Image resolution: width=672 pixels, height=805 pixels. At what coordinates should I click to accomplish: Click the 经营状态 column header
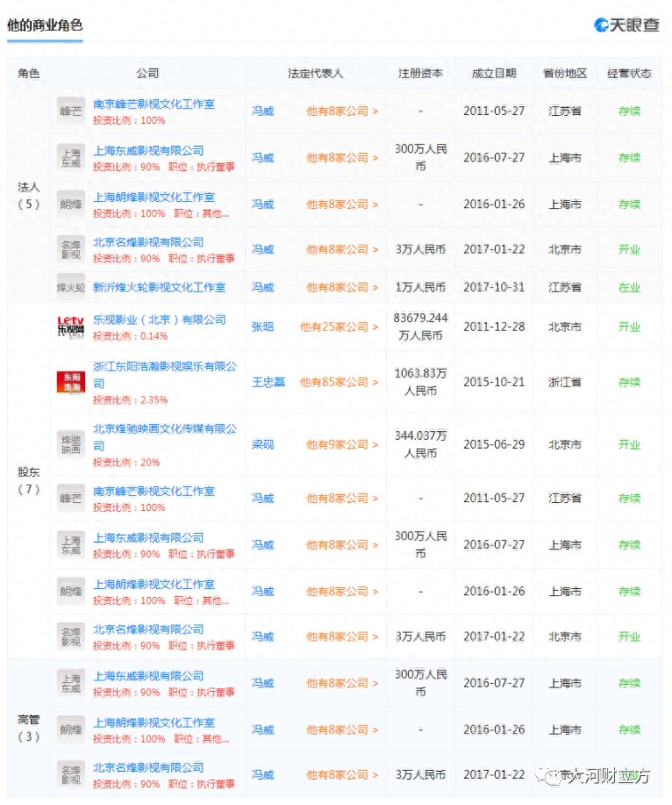click(x=629, y=74)
